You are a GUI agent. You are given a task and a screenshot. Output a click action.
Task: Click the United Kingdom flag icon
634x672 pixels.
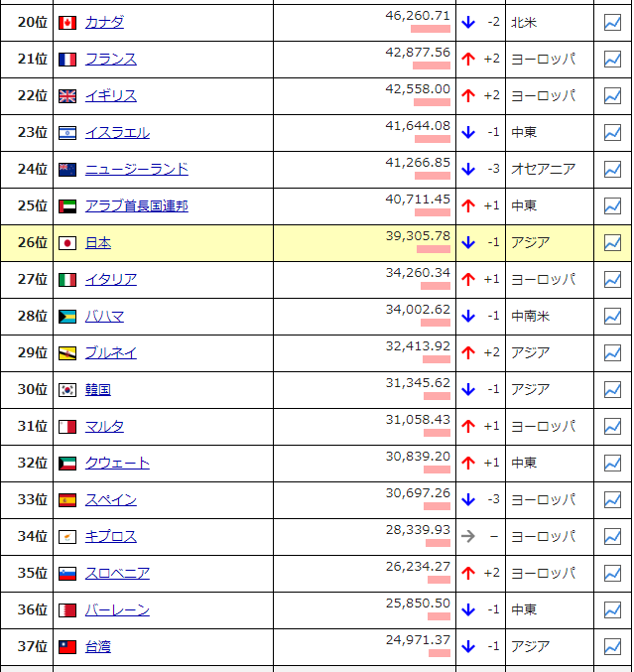click(67, 96)
